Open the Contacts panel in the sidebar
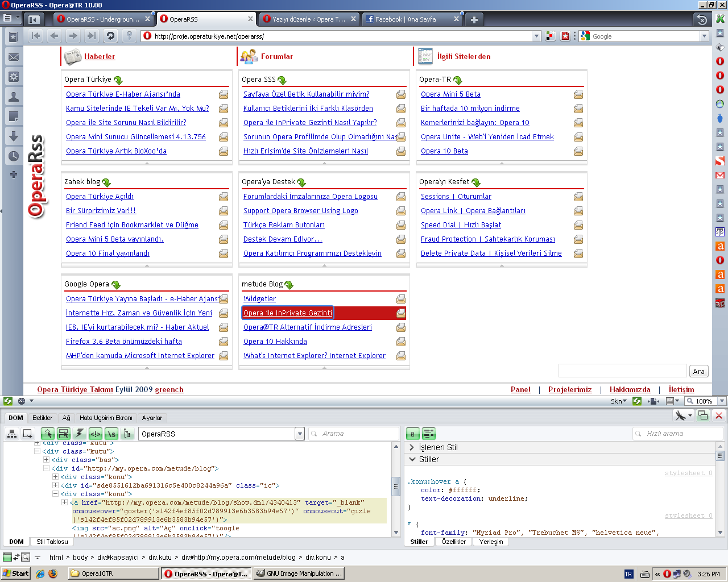Viewport: 728px width, 582px height. pos(14,97)
